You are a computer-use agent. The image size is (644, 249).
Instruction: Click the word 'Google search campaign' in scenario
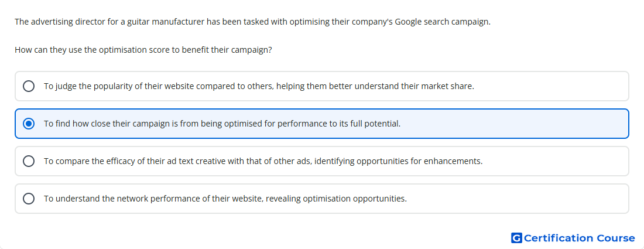coord(443,22)
